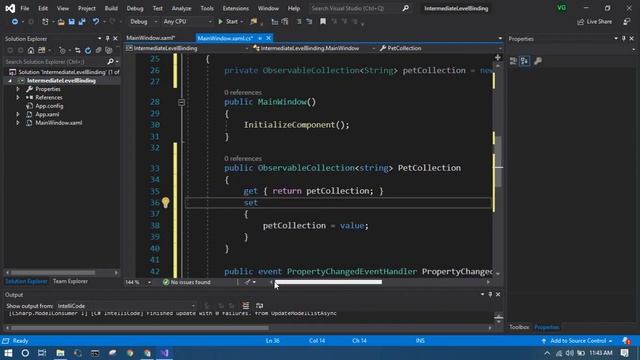Close the MainWindow.xaml.cs tab
Viewport: 640px width, 360px height.
268,38
